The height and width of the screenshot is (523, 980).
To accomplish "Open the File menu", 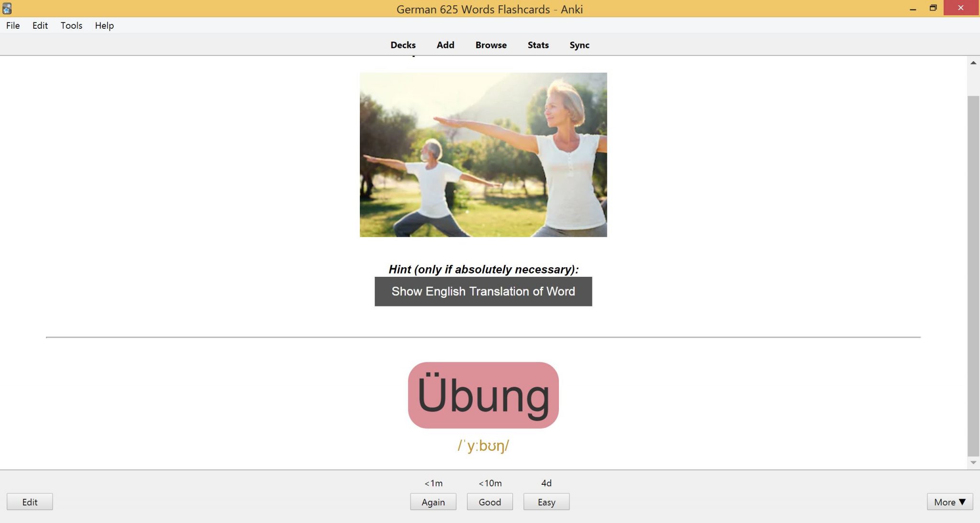I will coord(12,25).
